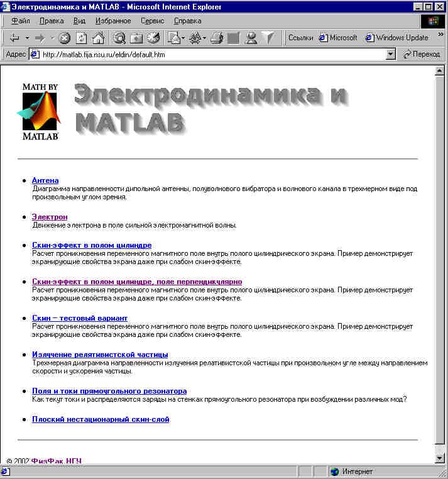Follow the Электрон link
The image size is (448, 479).
(50, 217)
